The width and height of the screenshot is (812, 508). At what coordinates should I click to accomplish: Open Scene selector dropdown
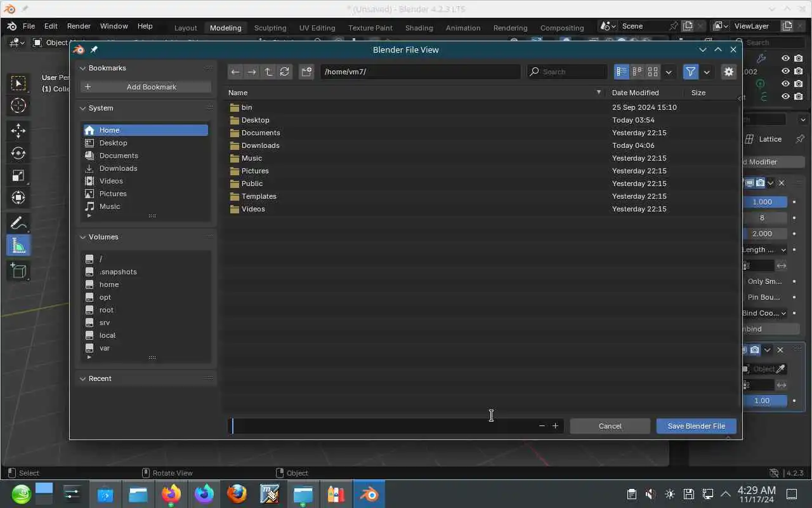(x=608, y=26)
